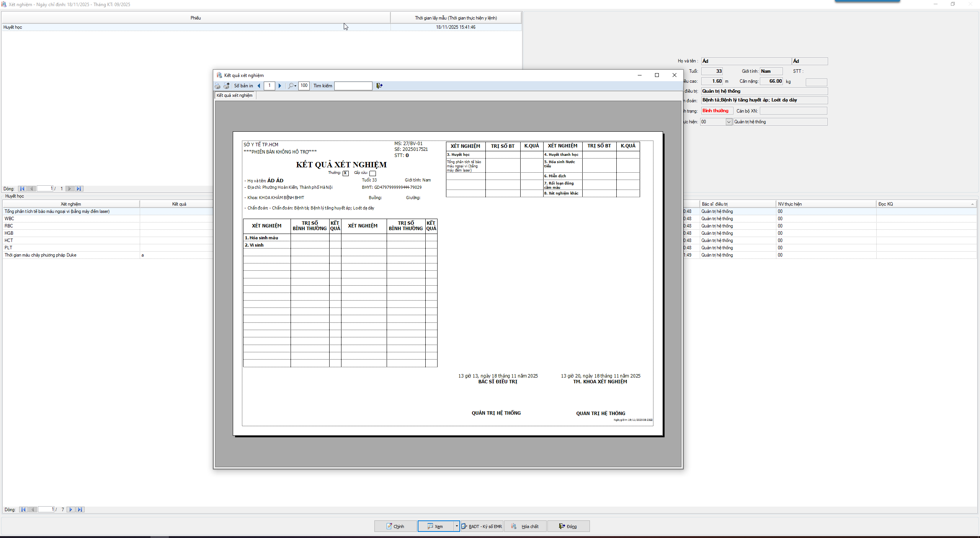Go to first record in upper navigator
The height and width of the screenshot is (538, 980).
(x=22, y=188)
